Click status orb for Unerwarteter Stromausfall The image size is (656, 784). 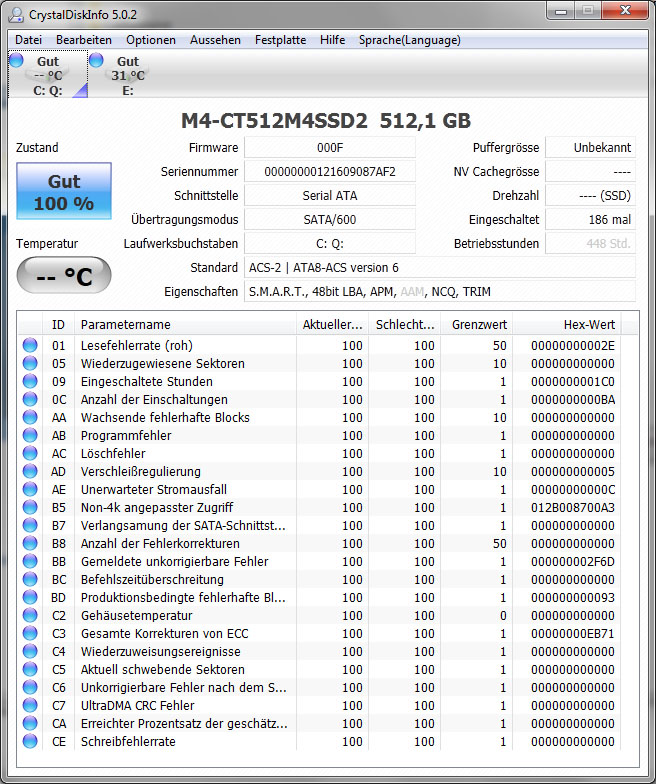click(x=30, y=489)
